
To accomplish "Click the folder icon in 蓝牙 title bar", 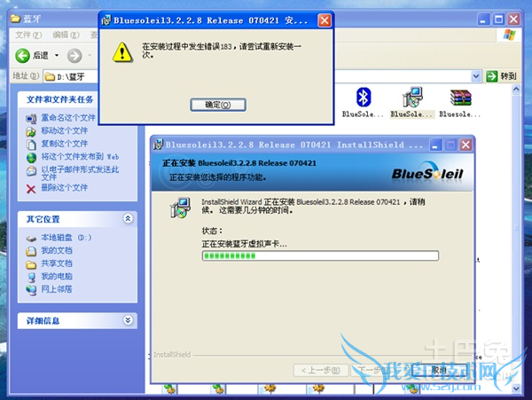I will (x=15, y=19).
